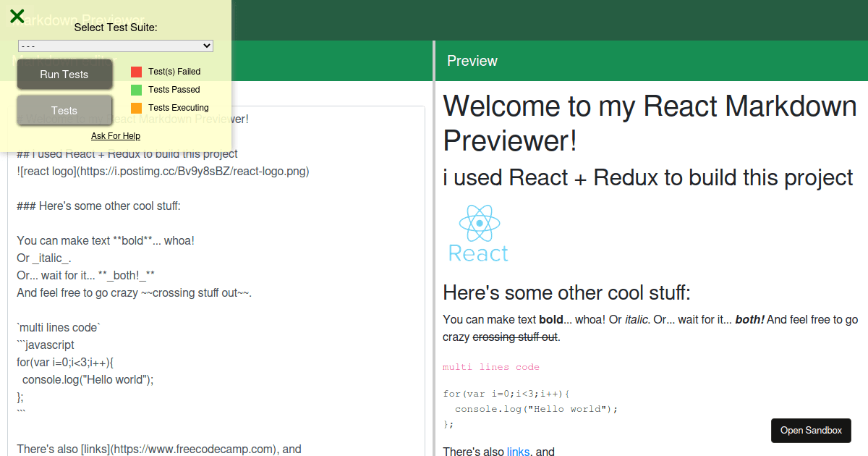868x456 pixels.
Task: Close the test suite panel
Action: 17,16
